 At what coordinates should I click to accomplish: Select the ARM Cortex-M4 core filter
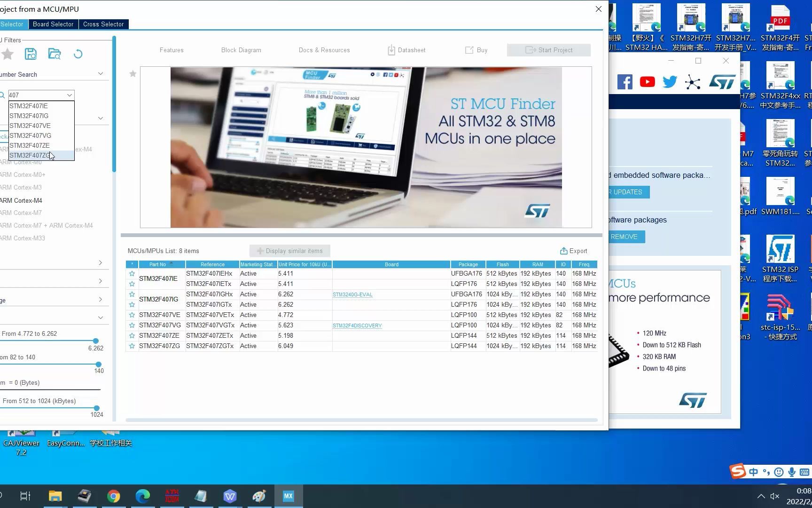(21, 200)
